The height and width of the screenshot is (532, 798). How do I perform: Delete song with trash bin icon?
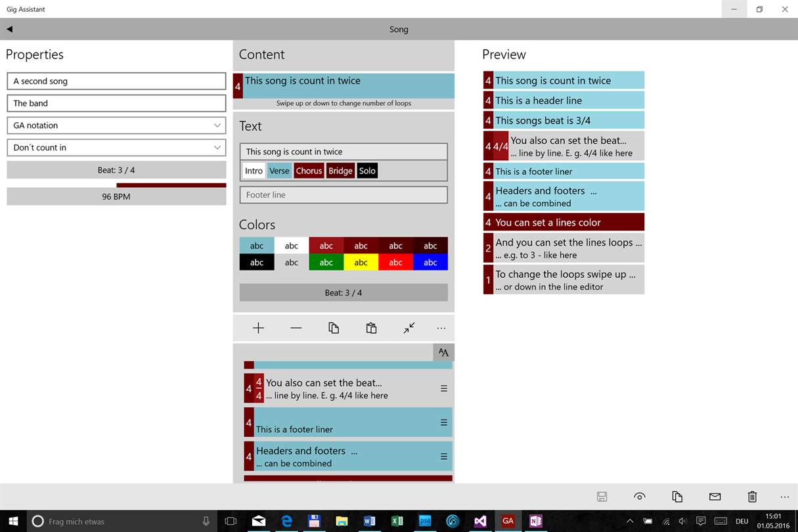[x=753, y=497]
